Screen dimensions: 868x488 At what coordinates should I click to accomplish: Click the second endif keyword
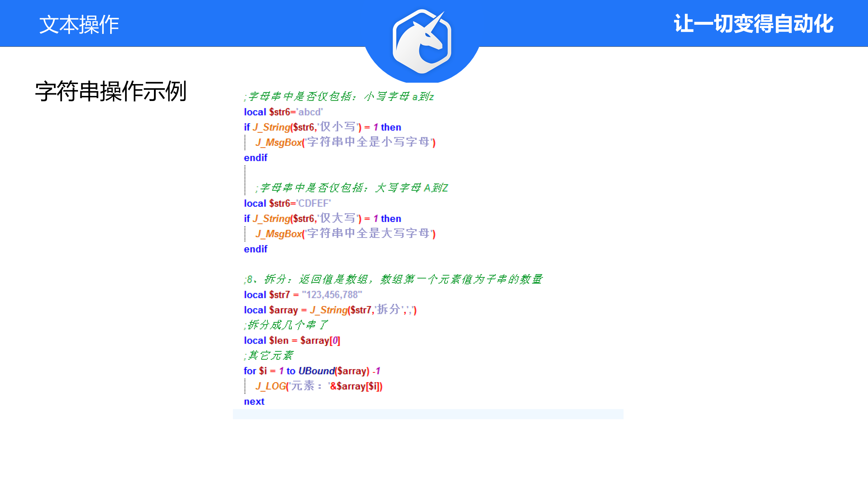click(256, 249)
